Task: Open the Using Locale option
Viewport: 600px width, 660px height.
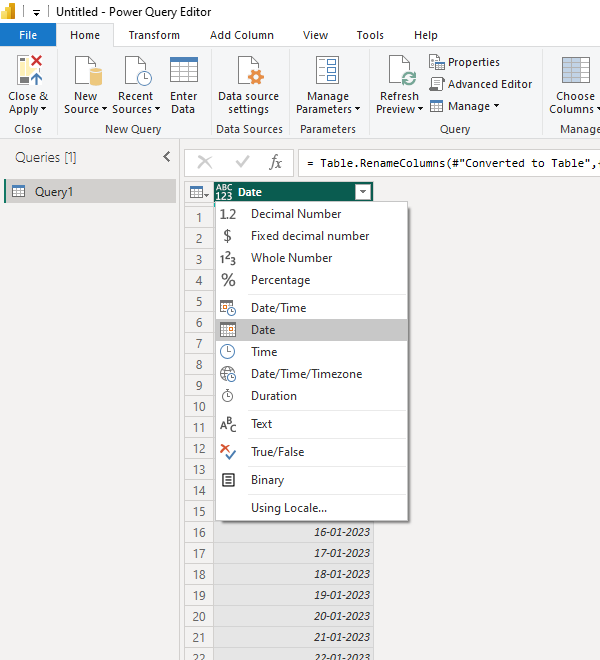Action: (x=312, y=508)
